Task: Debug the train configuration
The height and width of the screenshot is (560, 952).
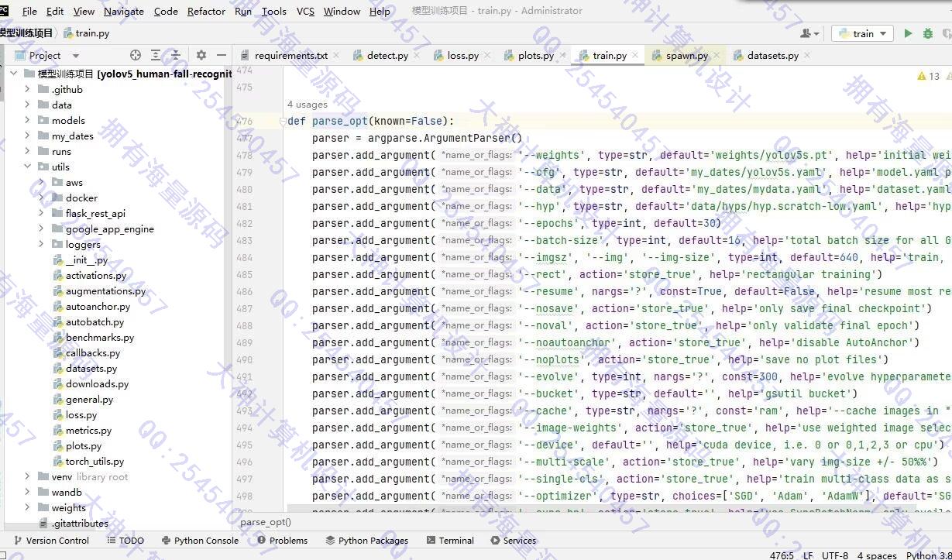Action: (928, 33)
